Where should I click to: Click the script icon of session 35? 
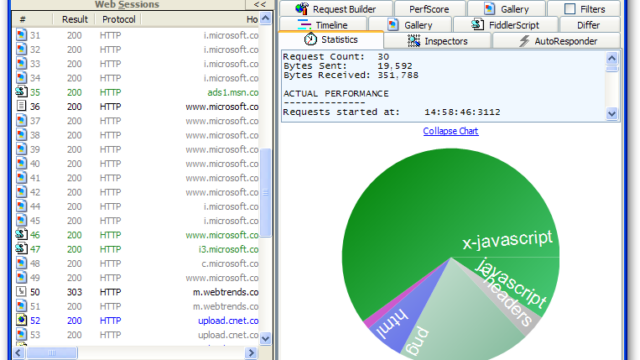pyautogui.click(x=21, y=92)
